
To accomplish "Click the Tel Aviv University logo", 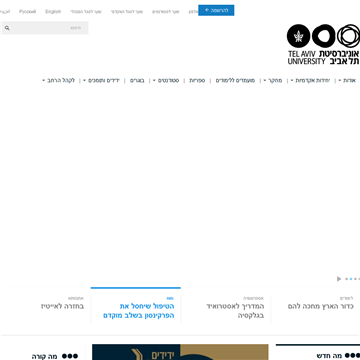I will (323, 44).
